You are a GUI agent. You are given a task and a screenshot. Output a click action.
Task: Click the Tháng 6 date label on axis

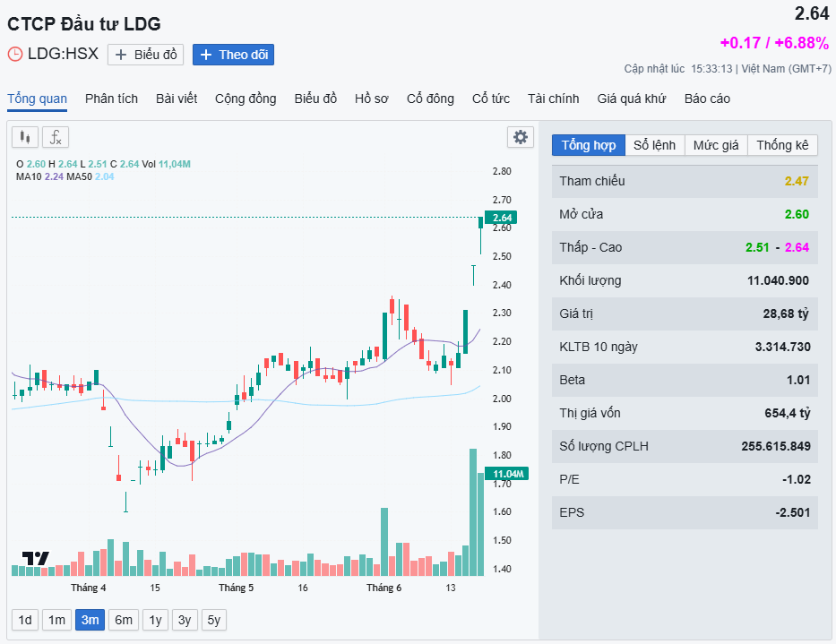(x=384, y=588)
